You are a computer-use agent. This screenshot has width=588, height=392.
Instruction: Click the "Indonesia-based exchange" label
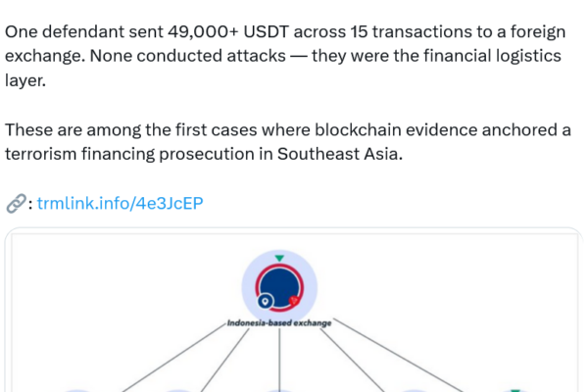click(x=279, y=323)
